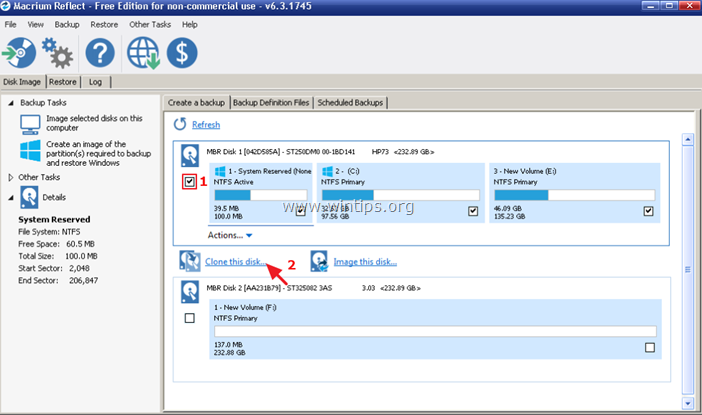
Task: Click the Macrium Reflect title bar app icon
Action: coord(5,6)
